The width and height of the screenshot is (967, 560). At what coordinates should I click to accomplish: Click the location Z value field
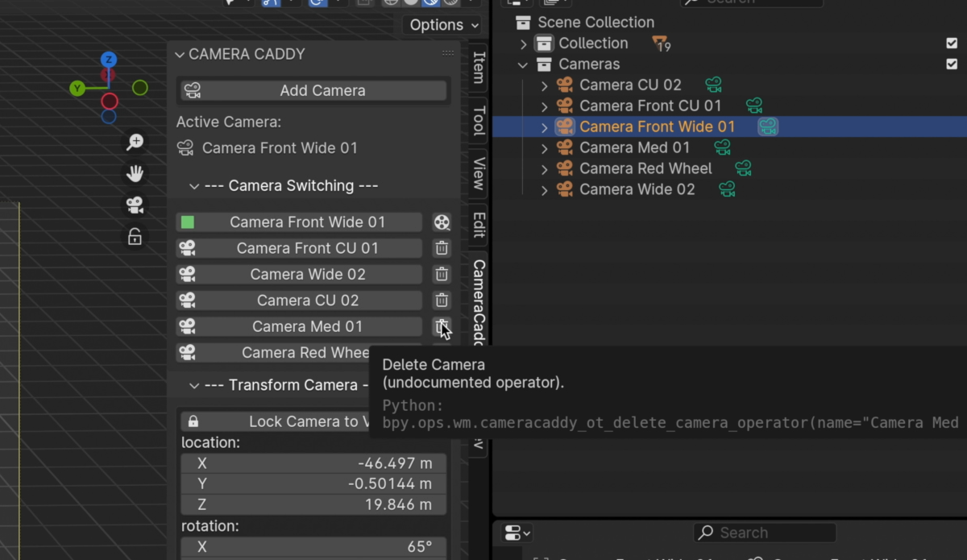[313, 504]
